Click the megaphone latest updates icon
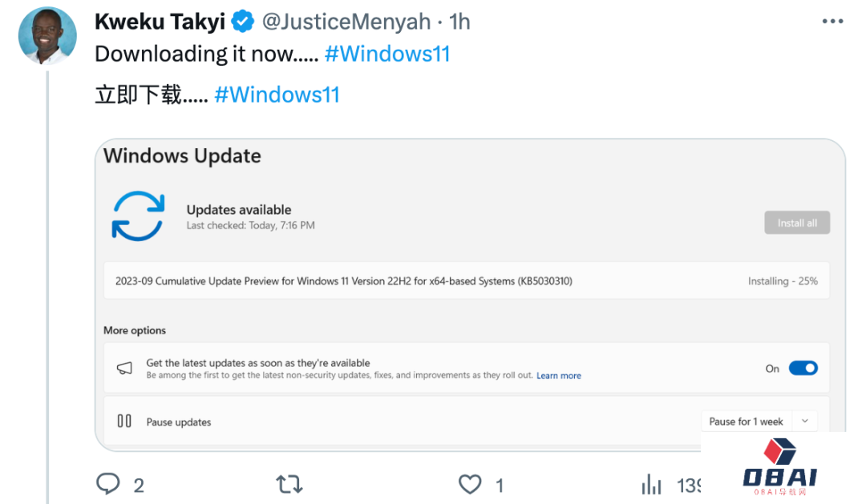The height and width of the screenshot is (504, 866). (124, 369)
